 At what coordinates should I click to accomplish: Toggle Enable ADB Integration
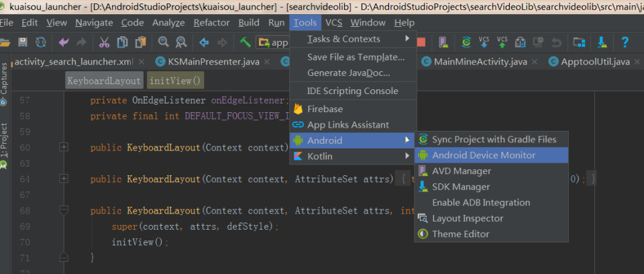click(492, 202)
